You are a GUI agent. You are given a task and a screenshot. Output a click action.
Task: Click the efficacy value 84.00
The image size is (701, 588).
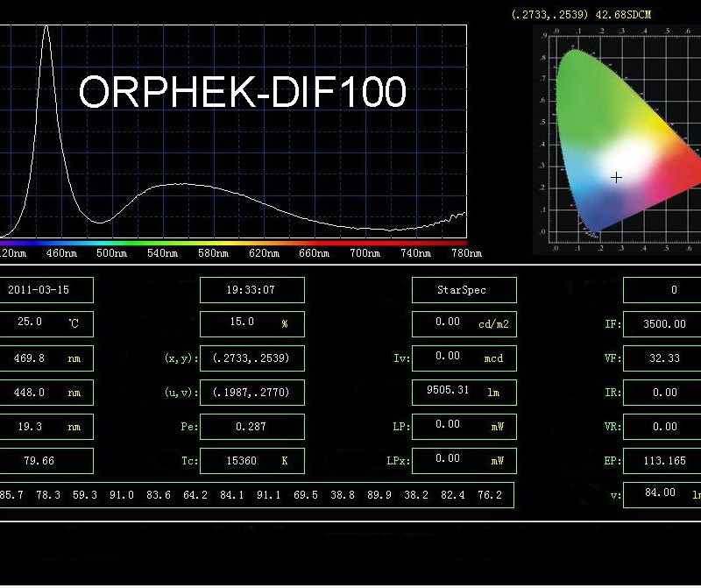coord(662,495)
